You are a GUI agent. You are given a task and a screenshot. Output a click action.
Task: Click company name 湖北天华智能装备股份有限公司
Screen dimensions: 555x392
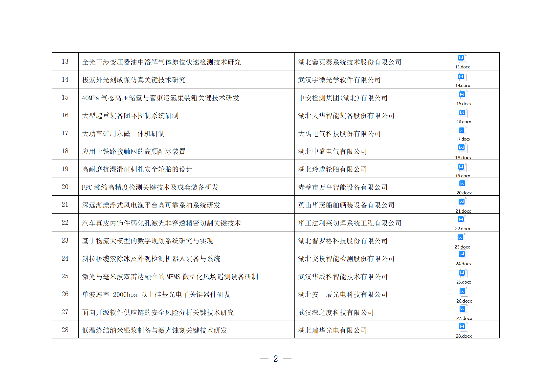coord(346,116)
